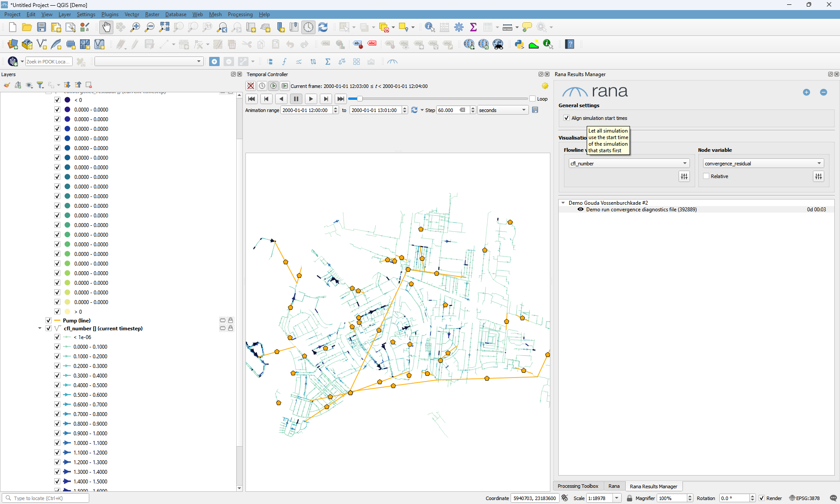Viewport: 840px width, 504px height.
Task: Click the Zoom In magnifier tool
Action: (135, 27)
